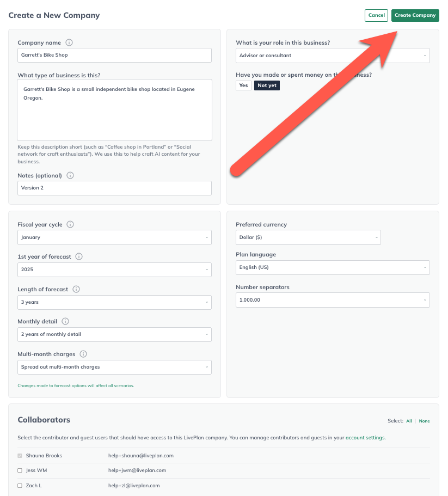Choose the Not yet option
Screen dimensions: 448x496
(267, 85)
